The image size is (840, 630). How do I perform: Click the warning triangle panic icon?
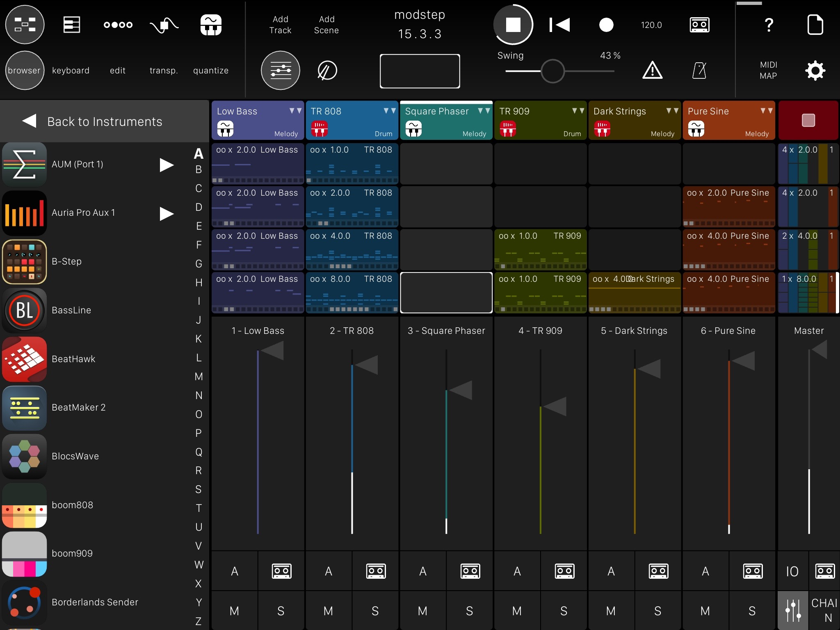(x=652, y=71)
